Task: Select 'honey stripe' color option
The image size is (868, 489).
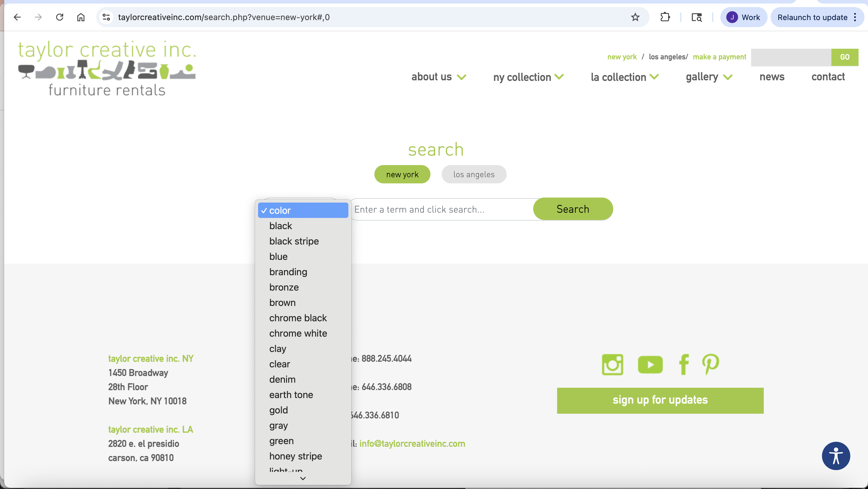Action: [303, 456]
